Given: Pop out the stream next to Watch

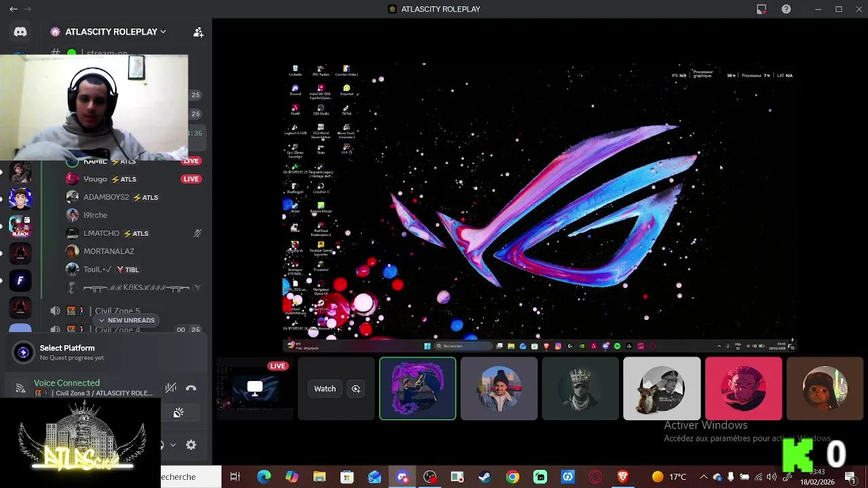Looking at the screenshot, I should (x=355, y=388).
